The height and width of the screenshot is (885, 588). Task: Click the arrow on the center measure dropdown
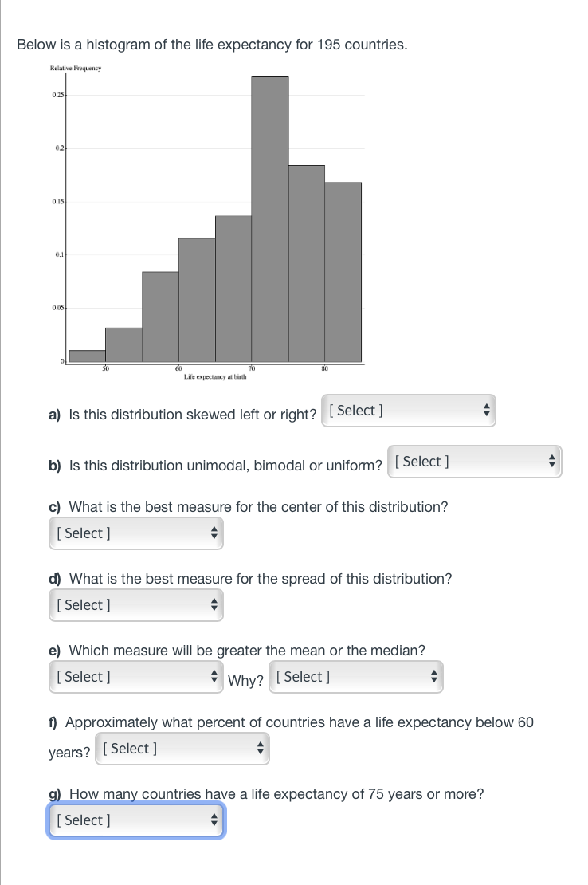214,533
